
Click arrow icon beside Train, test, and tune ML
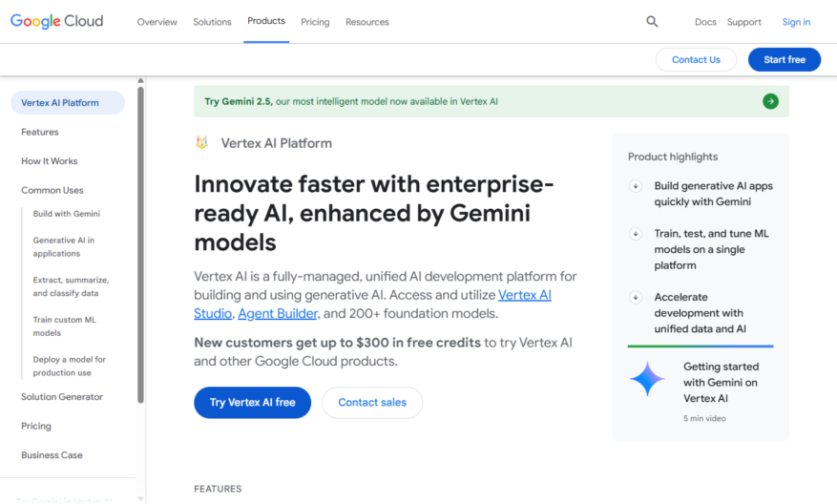(x=636, y=234)
